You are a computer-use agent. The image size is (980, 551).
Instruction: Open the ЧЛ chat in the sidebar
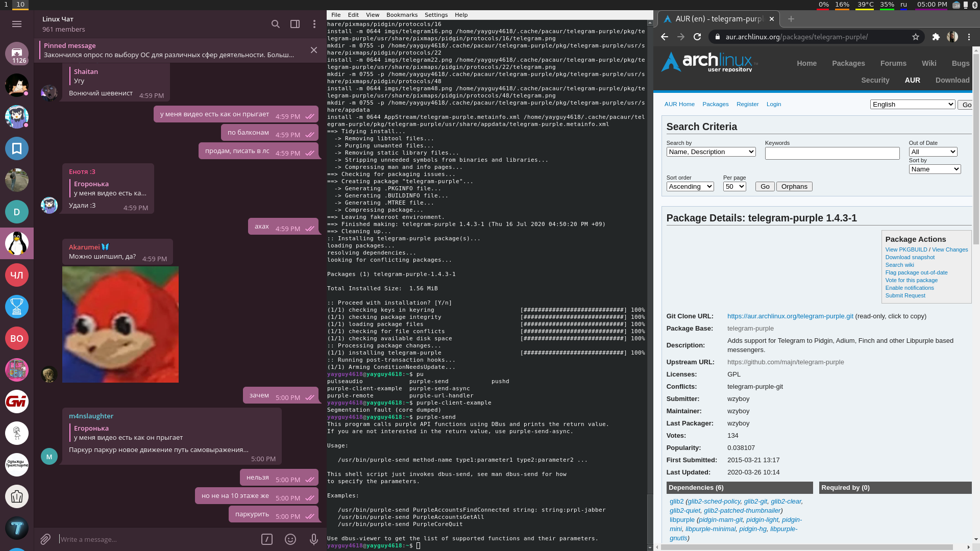(17, 275)
